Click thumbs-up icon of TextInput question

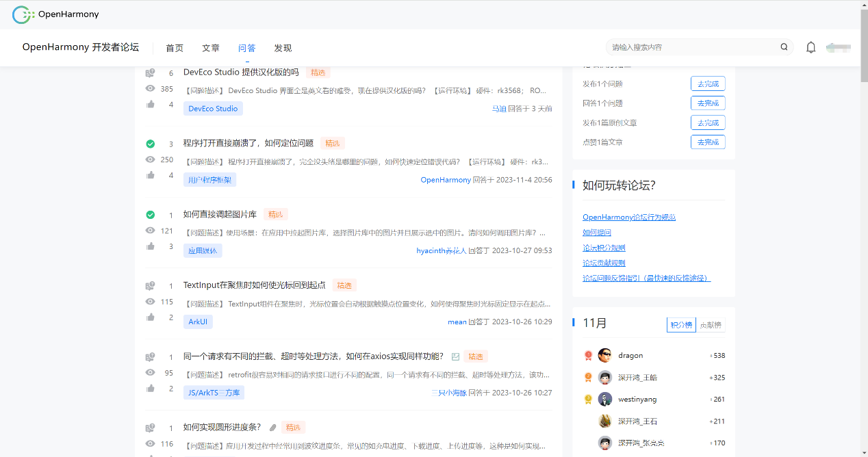click(x=150, y=317)
